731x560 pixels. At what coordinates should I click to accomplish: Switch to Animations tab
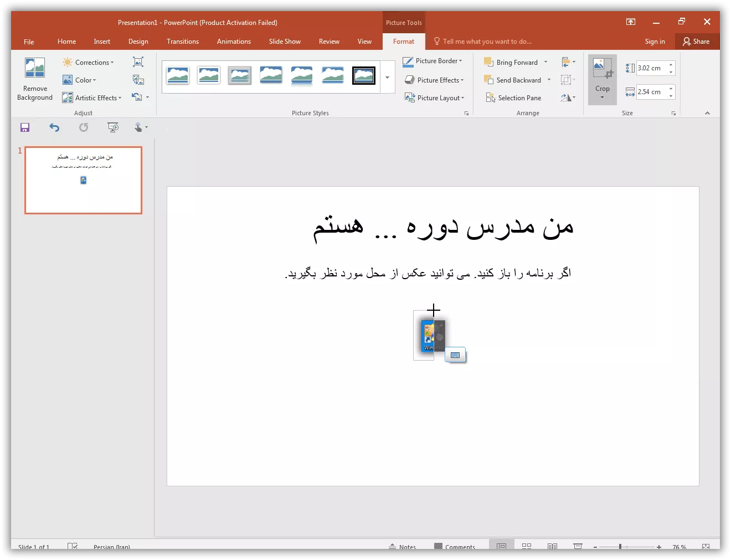(x=234, y=42)
